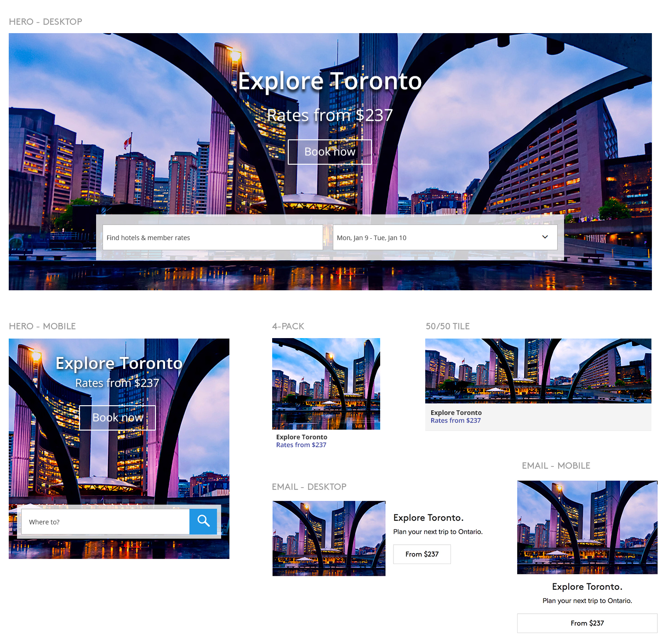
Task: Click Explore Toronto title under 4-pack image
Action: [x=302, y=437]
